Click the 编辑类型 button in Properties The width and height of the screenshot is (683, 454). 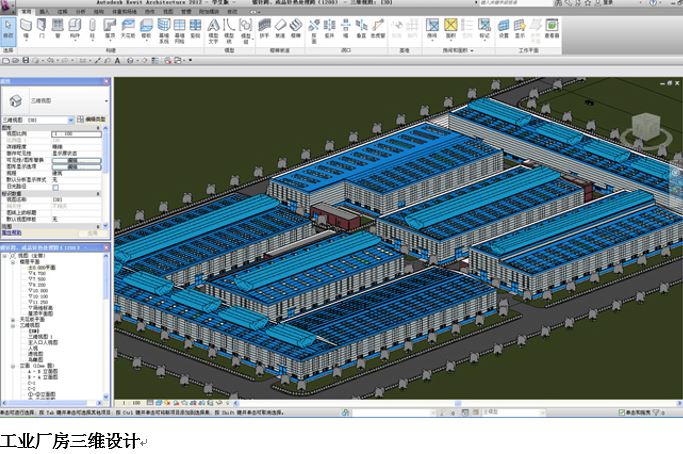tap(91, 120)
